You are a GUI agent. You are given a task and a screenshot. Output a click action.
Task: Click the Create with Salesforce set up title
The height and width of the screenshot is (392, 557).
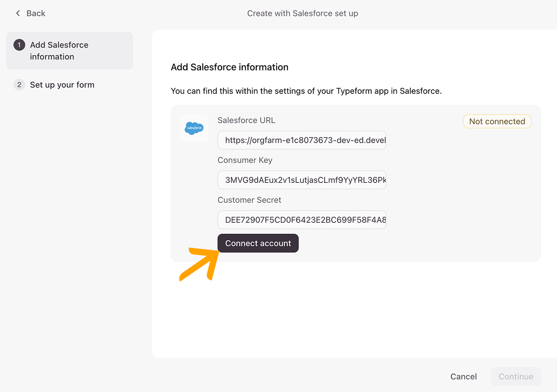pos(303,13)
